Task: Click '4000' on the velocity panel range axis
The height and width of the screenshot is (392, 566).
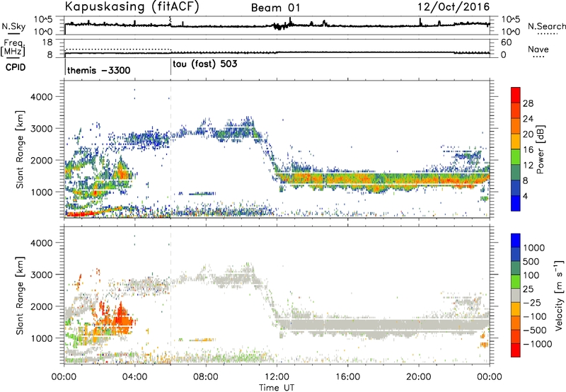Action: point(41,243)
